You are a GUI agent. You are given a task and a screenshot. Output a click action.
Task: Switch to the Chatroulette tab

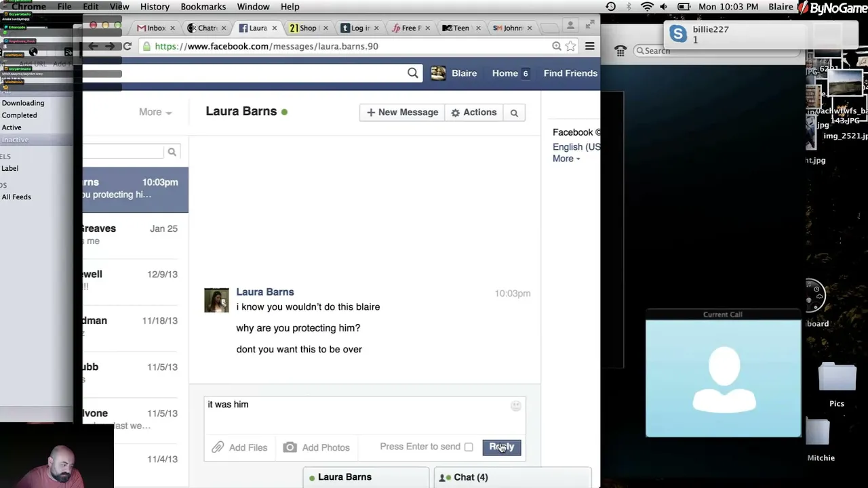207,28
